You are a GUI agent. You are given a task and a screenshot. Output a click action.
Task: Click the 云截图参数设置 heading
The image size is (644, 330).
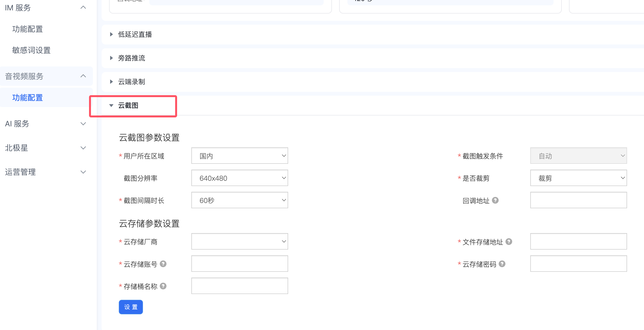point(149,137)
